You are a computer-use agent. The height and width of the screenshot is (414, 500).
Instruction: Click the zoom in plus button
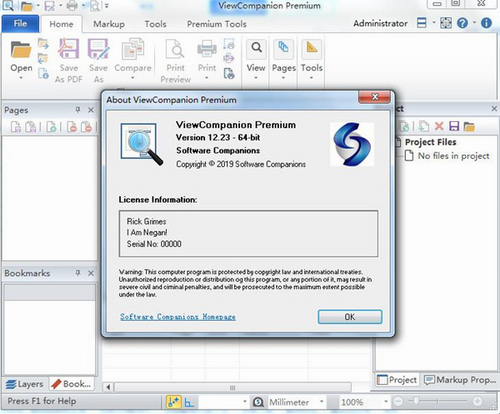[x=477, y=401]
